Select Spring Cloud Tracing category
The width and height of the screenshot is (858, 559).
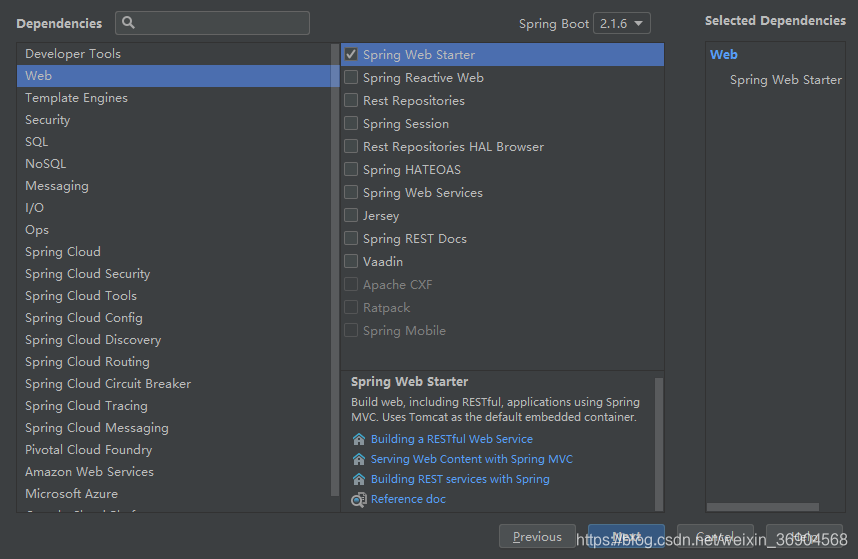pos(174,405)
